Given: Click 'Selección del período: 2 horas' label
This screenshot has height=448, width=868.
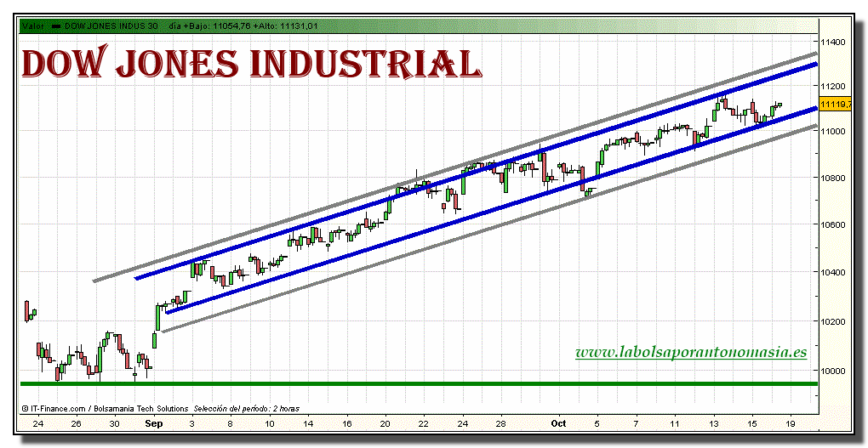Looking at the screenshot, I should pos(246,409).
